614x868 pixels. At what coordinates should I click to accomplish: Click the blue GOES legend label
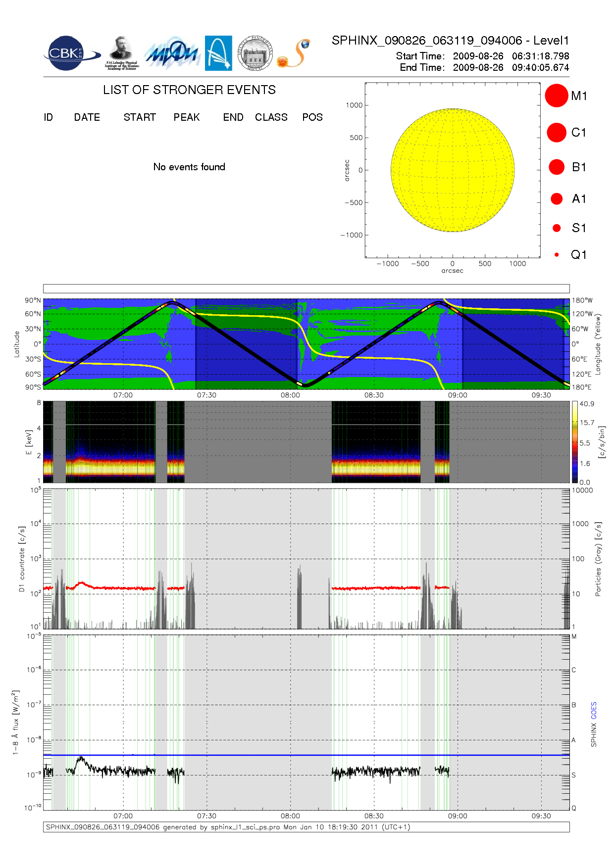point(594,711)
